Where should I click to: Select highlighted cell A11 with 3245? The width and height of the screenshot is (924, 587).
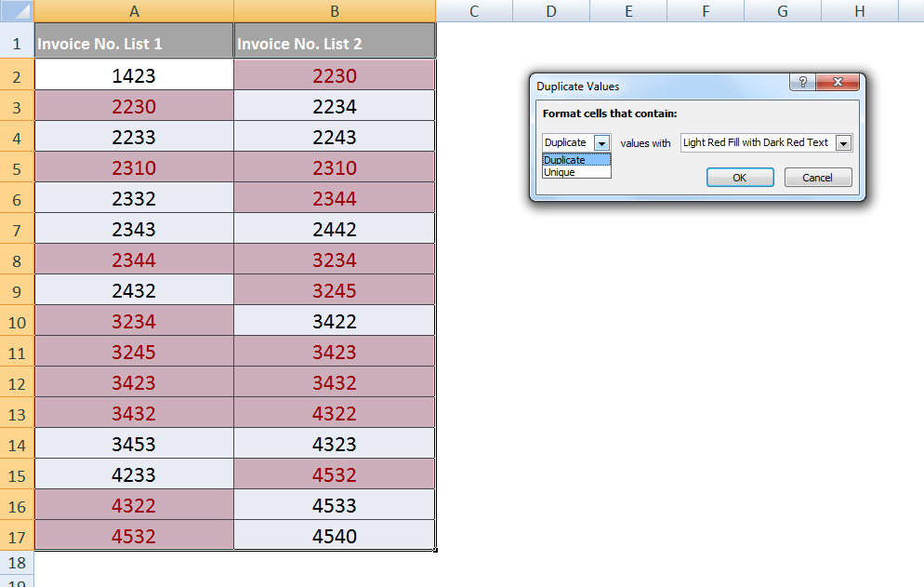tap(135, 351)
